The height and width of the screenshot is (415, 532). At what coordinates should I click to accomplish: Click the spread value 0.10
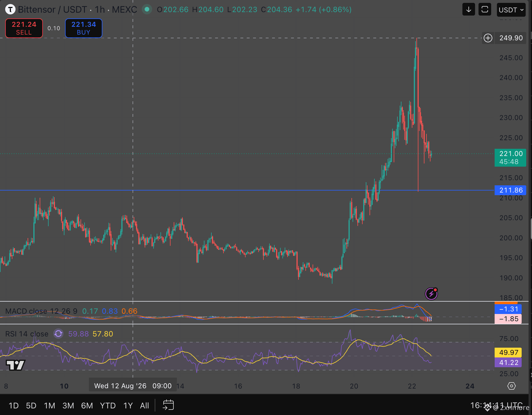click(54, 28)
